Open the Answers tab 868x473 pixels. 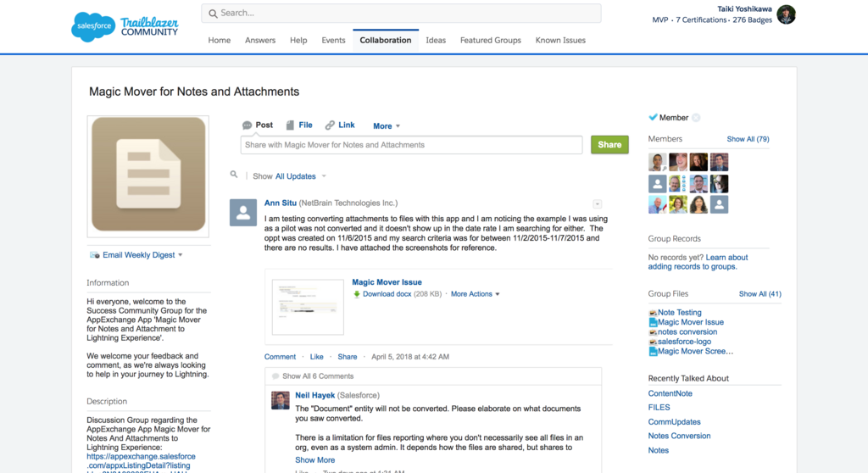260,41
